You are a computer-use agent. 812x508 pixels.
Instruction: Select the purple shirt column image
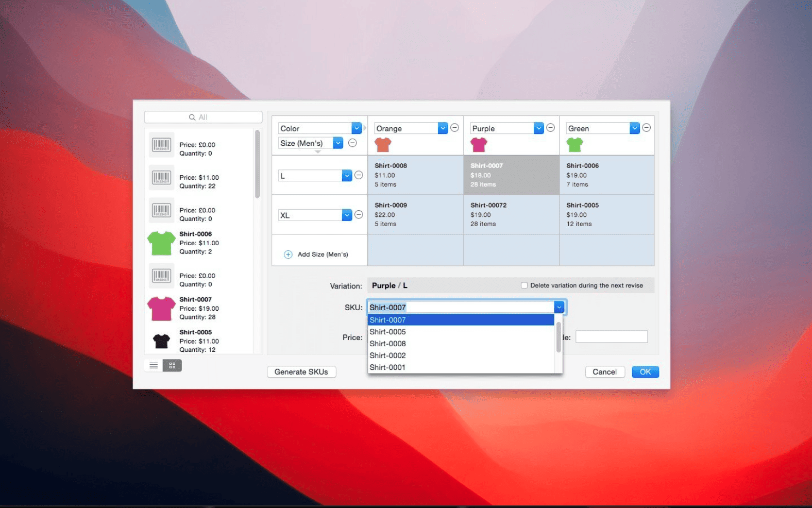479,145
